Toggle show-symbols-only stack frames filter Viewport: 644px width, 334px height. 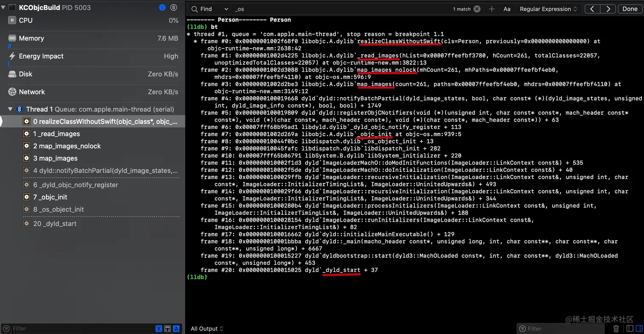[167, 328]
